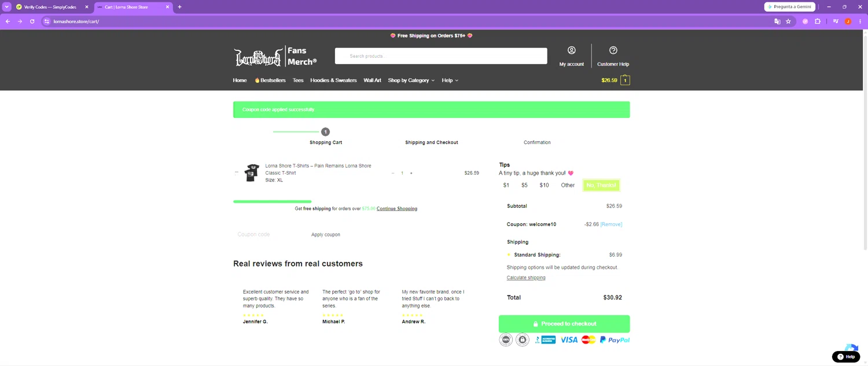
Task: Select the $5 tip option
Action: pos(524,185)
